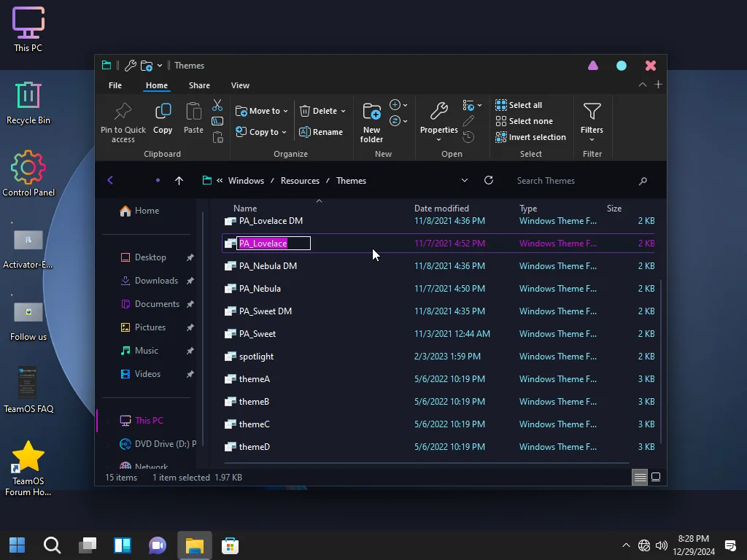Click the Paste icon in the ribbon
This screenshot has height=560, width=747.
[x=193, y=112]
